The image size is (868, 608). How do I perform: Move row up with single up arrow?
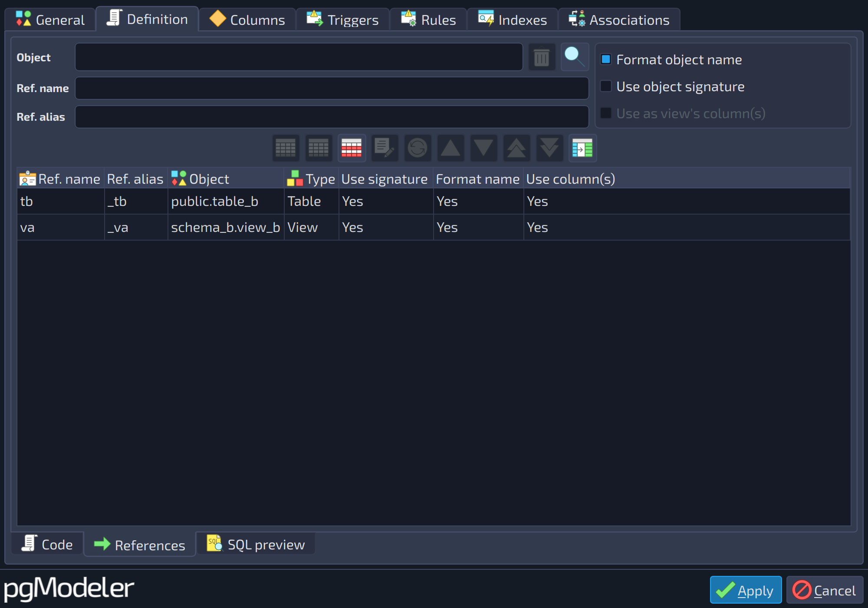tap(450, 148)
